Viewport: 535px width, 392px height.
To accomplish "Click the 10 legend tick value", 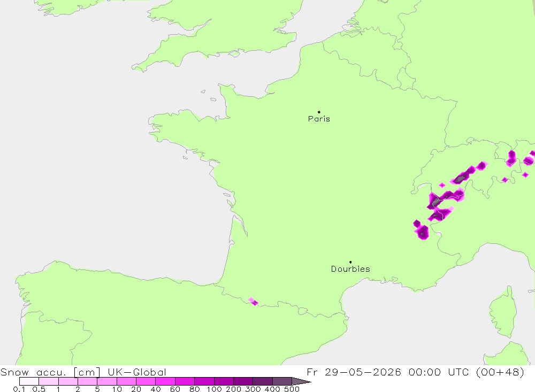I will click(x=117, y=389).
